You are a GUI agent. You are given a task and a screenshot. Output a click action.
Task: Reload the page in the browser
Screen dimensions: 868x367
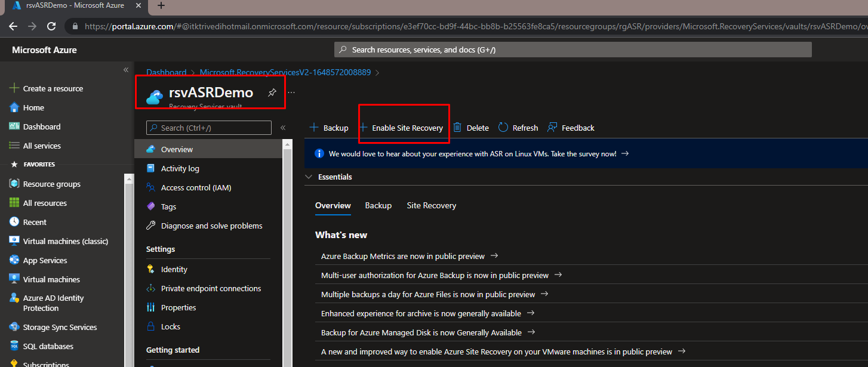click(x=51, y=26)
